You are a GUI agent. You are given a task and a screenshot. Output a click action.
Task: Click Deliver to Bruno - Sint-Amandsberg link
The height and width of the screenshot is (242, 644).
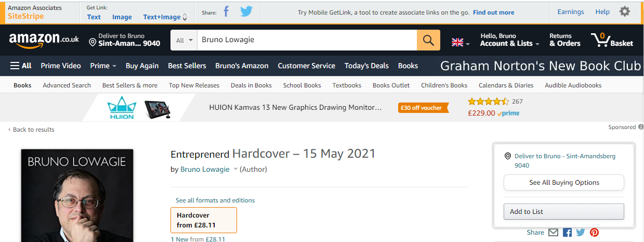pyautogui.click(x=565, y=161)
